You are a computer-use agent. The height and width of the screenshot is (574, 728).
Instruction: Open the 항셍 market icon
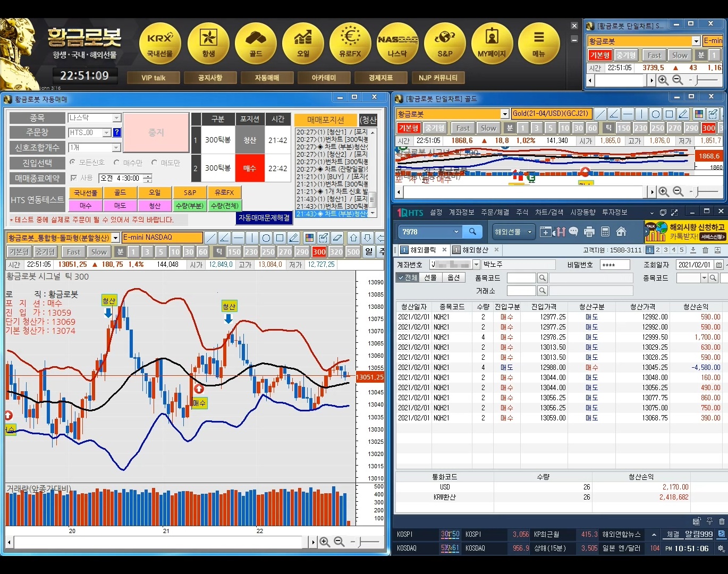208,44
